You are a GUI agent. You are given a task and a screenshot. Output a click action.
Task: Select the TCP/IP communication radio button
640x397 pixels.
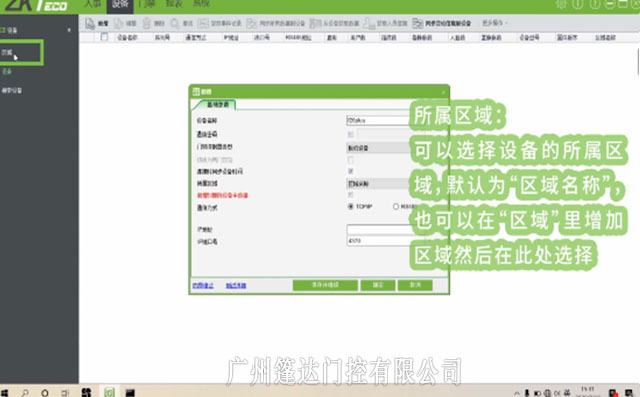click(x=350, y=207)
